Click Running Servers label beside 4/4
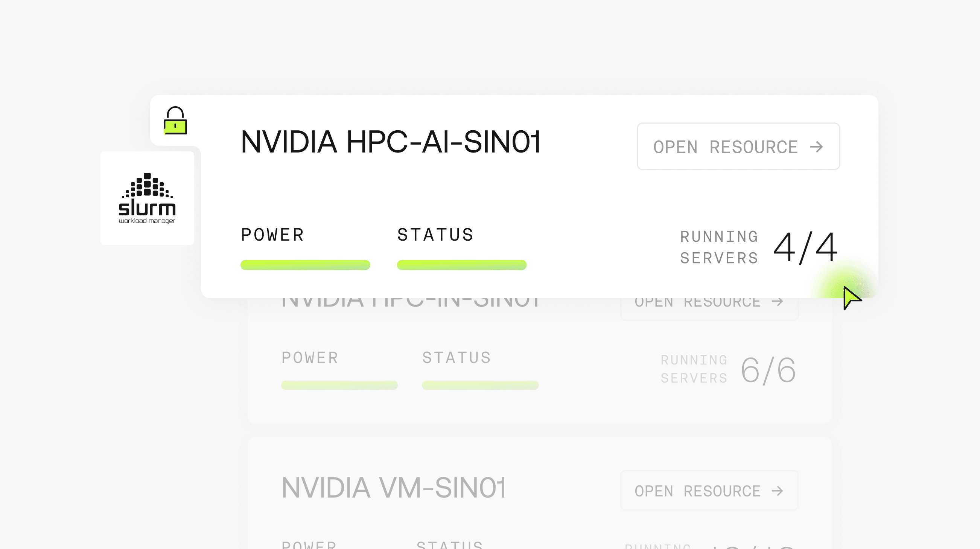This screenshot has height=549, width=980. 719,247
